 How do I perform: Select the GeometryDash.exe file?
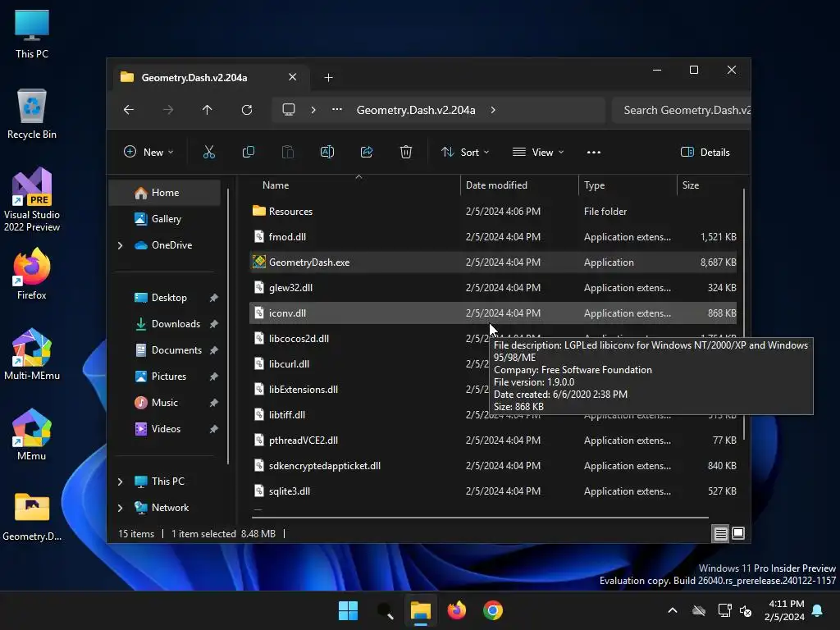(493, 262)
